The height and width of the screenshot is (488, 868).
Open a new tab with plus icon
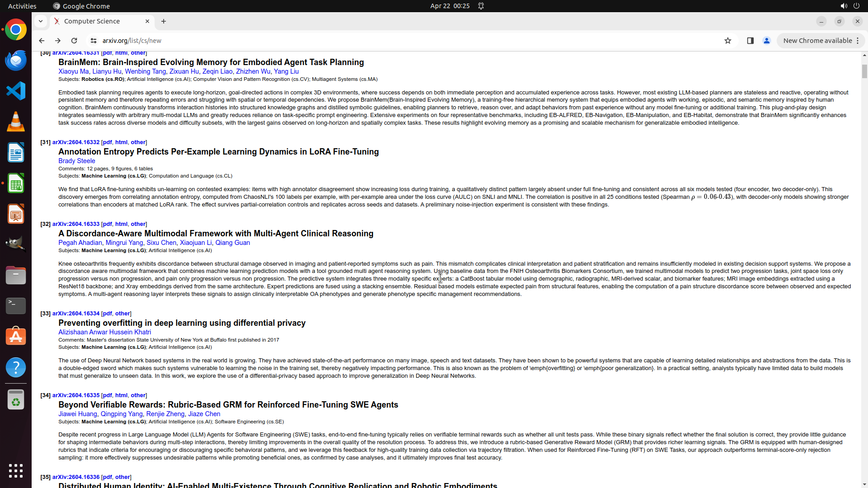(164, 21)
